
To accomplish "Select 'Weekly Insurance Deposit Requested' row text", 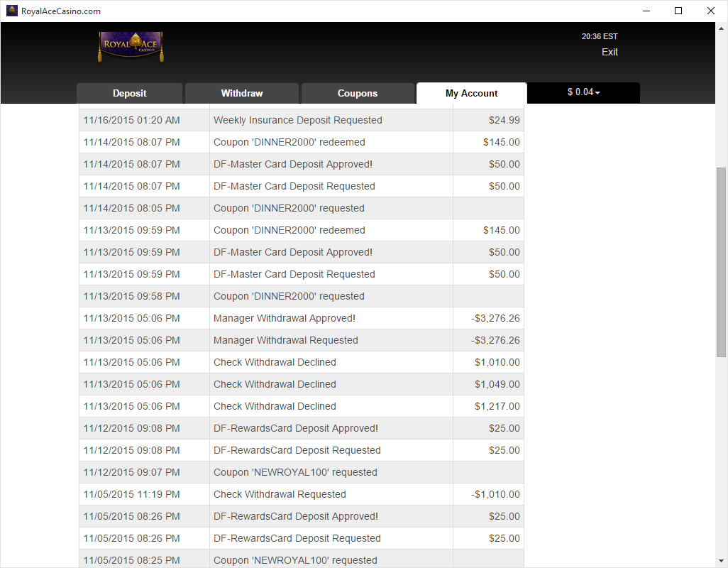I will (297, 120).
